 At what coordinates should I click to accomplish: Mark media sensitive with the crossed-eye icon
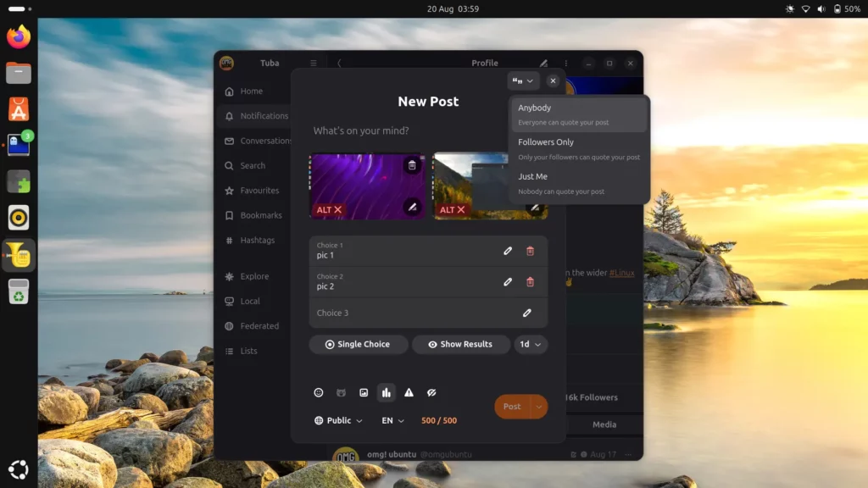[x=431, y=392]
